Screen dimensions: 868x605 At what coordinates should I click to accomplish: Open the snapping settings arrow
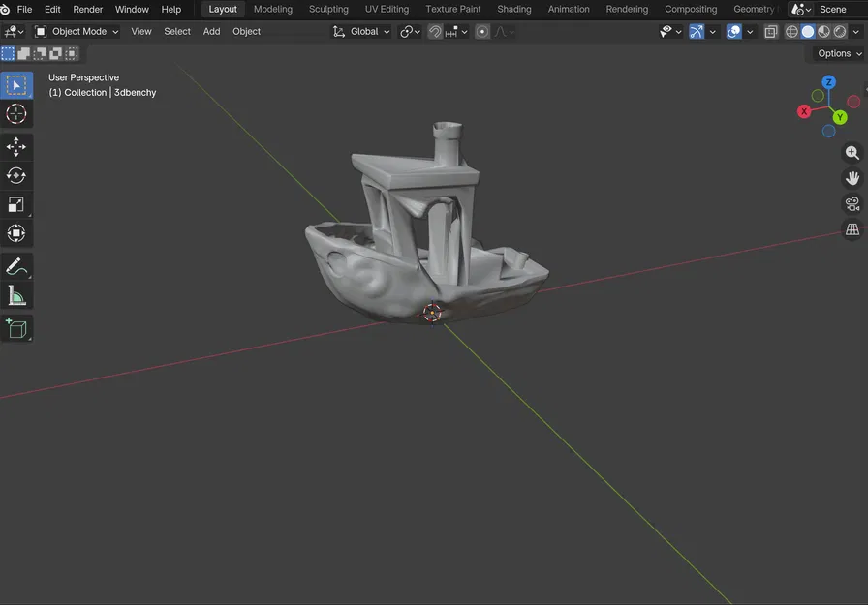(465, 31)
